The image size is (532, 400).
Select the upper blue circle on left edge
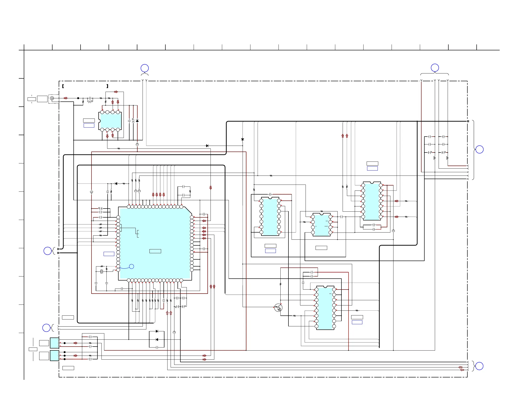coord(47,251)
